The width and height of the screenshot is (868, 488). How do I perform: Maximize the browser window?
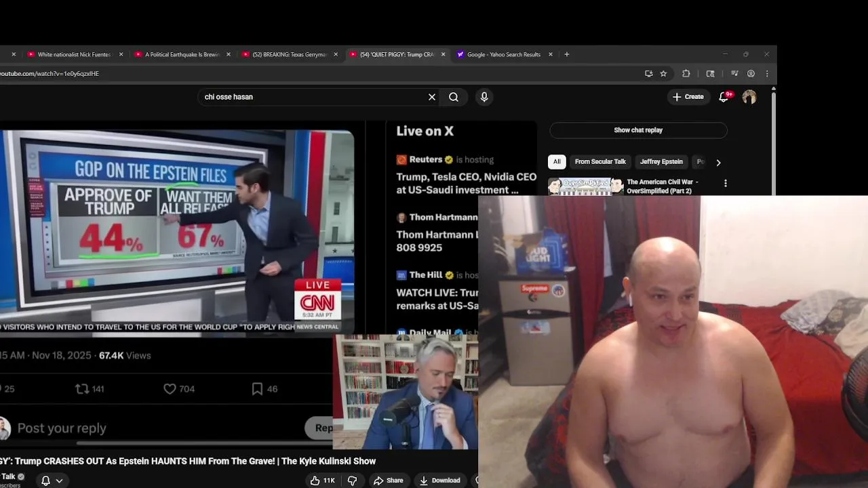coord(745,54)
